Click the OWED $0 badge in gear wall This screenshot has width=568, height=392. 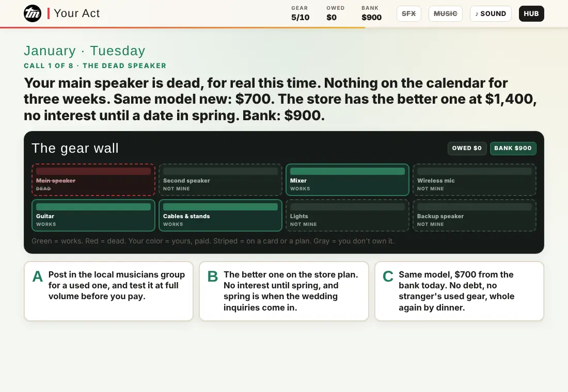tap(467, 149)
